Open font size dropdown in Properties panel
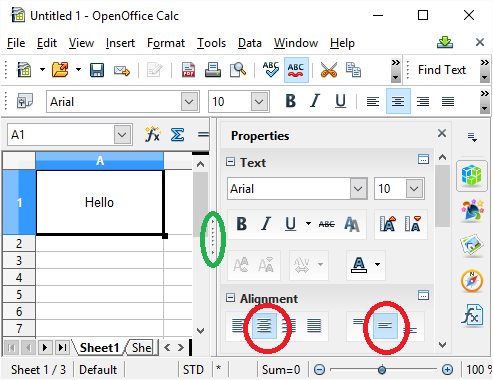The width and height of the screenshot is (493, 380). click(414, 189)
